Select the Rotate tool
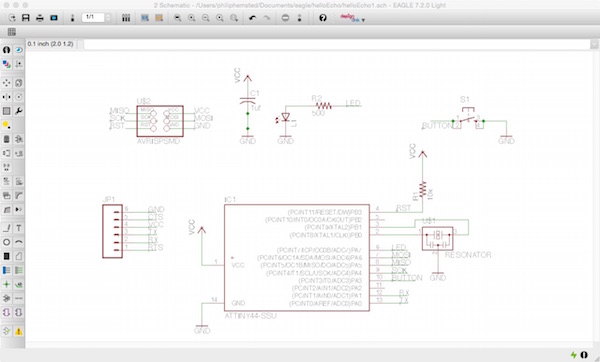Image resolution: width=600 pixels, height=362 pixels. tap(18, 97)
